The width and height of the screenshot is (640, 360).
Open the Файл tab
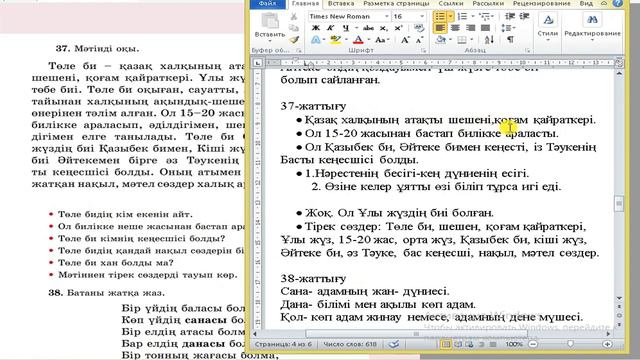(x=267, y=3)
